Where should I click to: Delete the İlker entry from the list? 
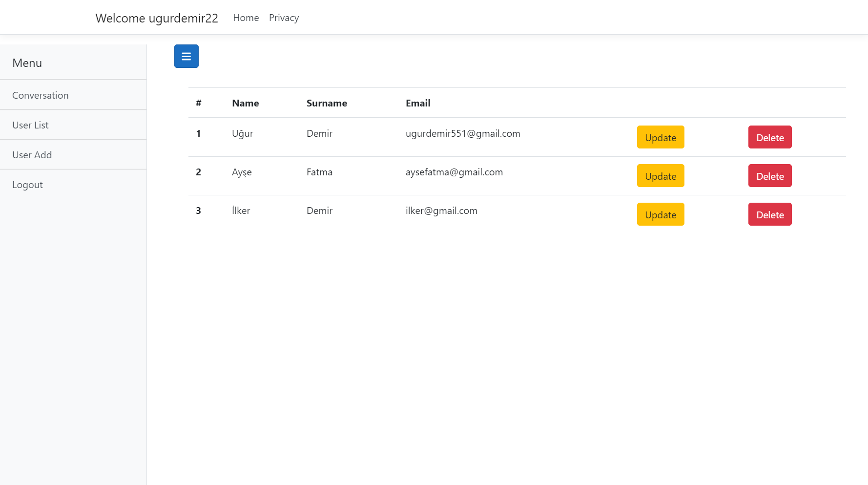770,214
